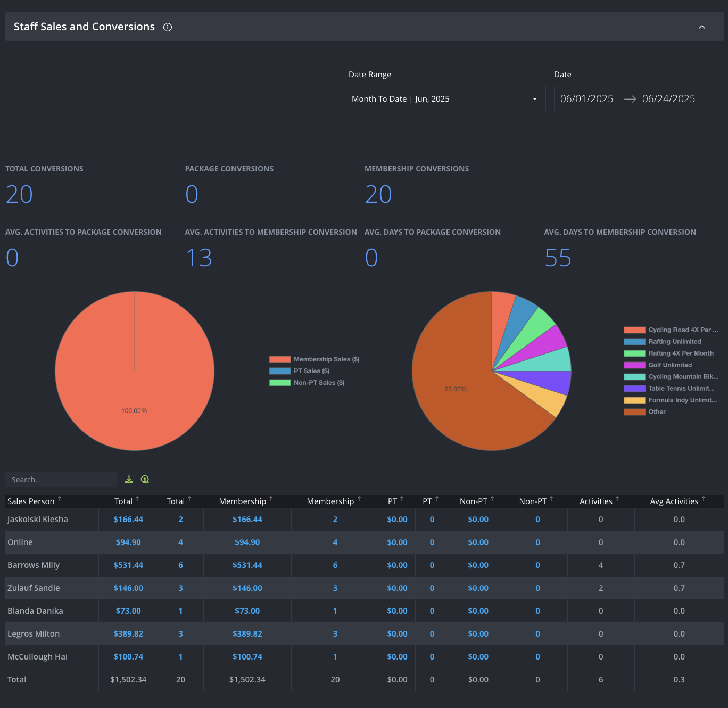
Task: Click the green user search icon
Action: pyautogui.click(x=145, y=480)
